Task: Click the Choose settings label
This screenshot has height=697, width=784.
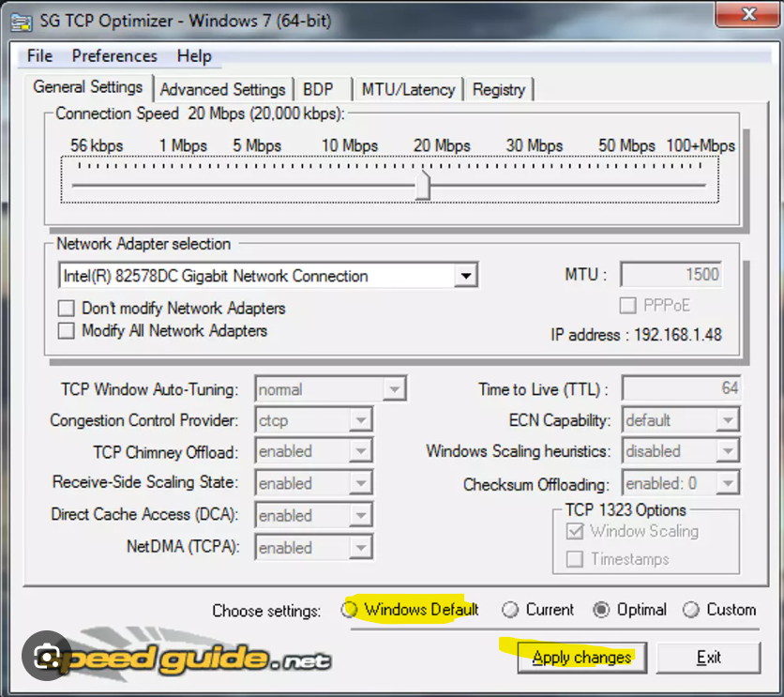Action: click(x=266, y=611)
